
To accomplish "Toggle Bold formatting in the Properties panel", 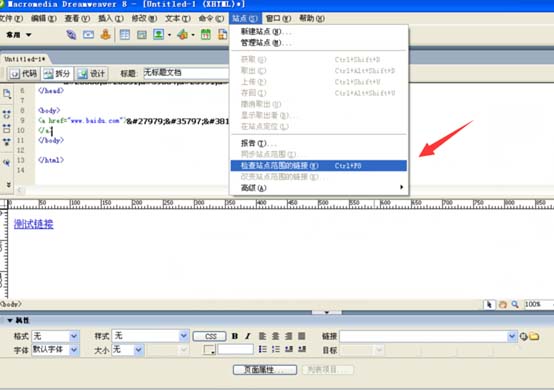I will [235, 336].
